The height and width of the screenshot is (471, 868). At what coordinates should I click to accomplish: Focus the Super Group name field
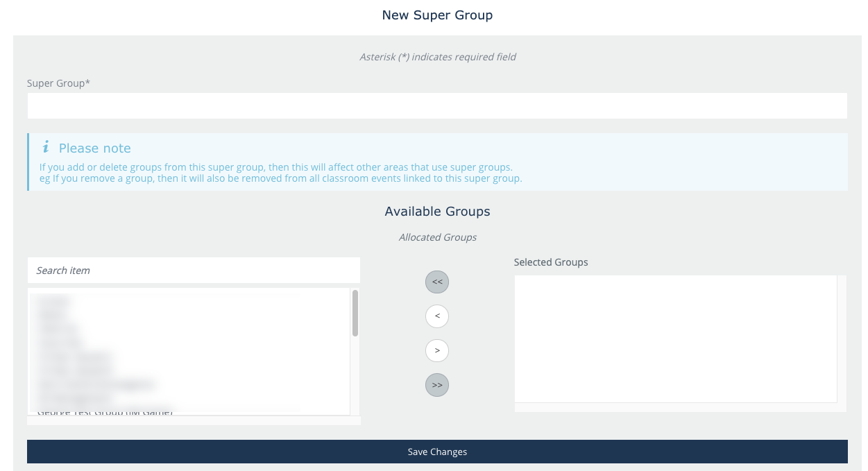point(437,106)
